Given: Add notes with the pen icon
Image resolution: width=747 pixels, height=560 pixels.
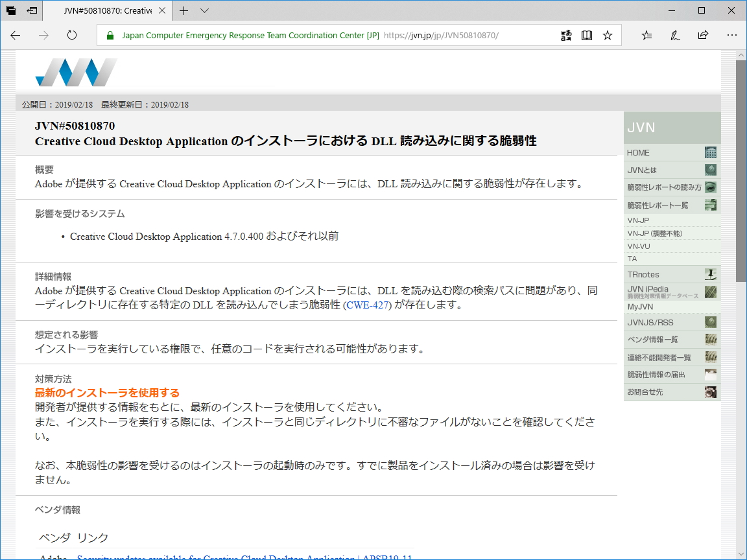Looking at the screenshot, I should point(675,35).
